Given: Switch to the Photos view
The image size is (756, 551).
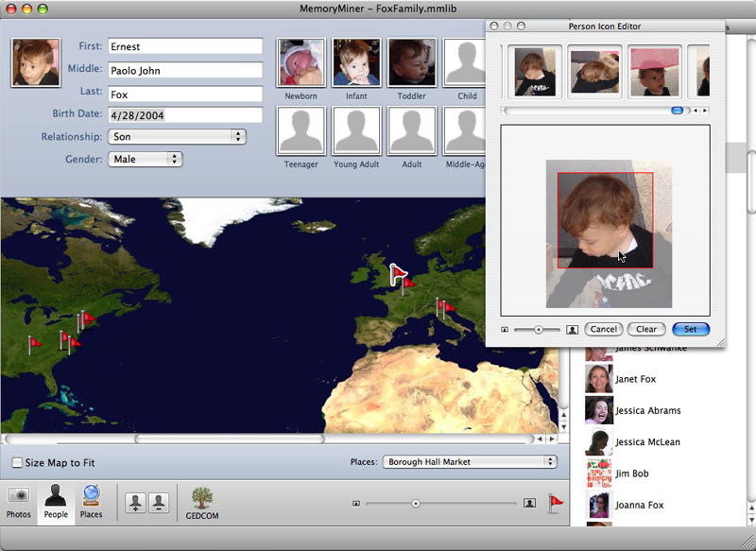Looking at the screenshot, I should (x=18, y=501).
